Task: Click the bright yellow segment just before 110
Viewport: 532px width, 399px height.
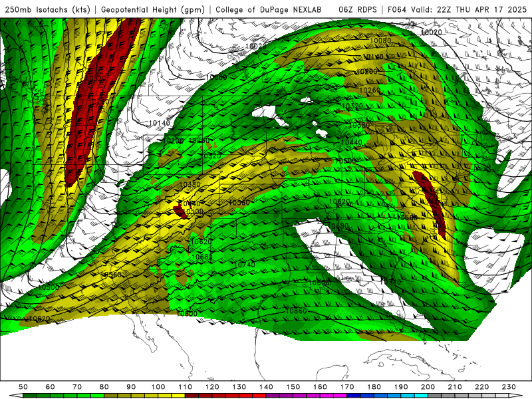Action: [178, 396]
